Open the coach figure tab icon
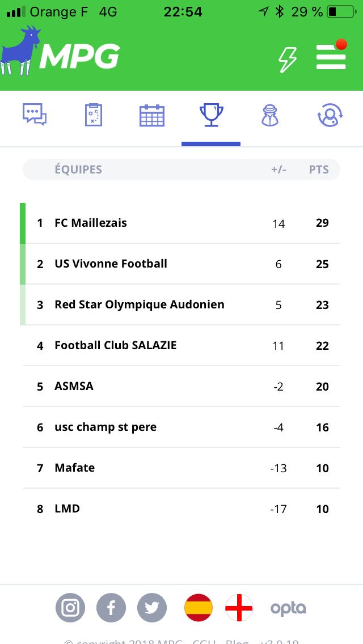This screenshot has width=363, height=644. (x=270, y=115)
